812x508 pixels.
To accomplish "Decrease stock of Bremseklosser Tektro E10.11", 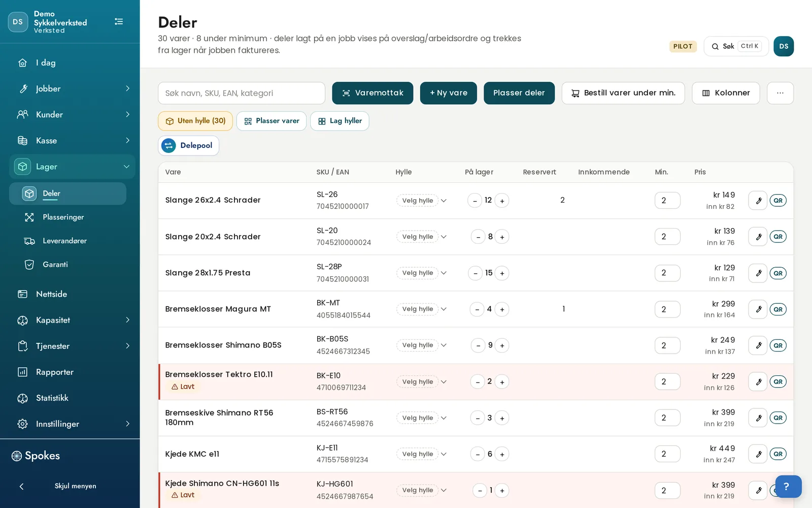I will click(x=478, y=382).
